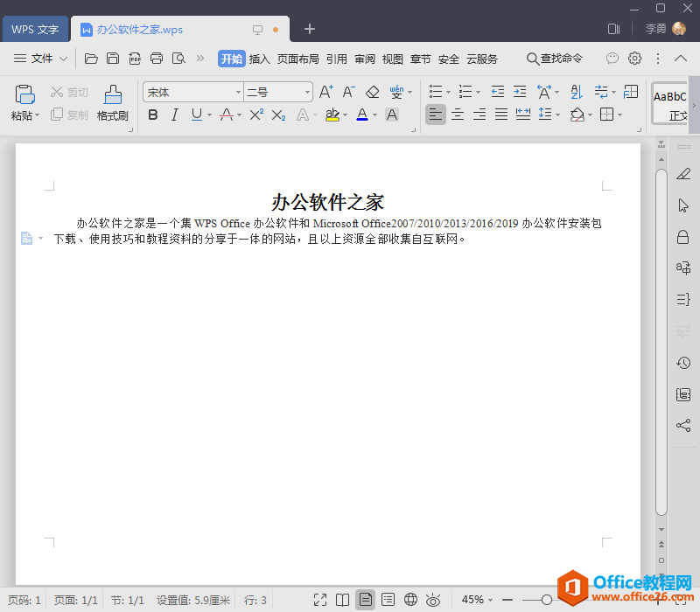The image size is (700, 612).
Task: Decrease font size with A- icon
Action: tap(348, 92)
